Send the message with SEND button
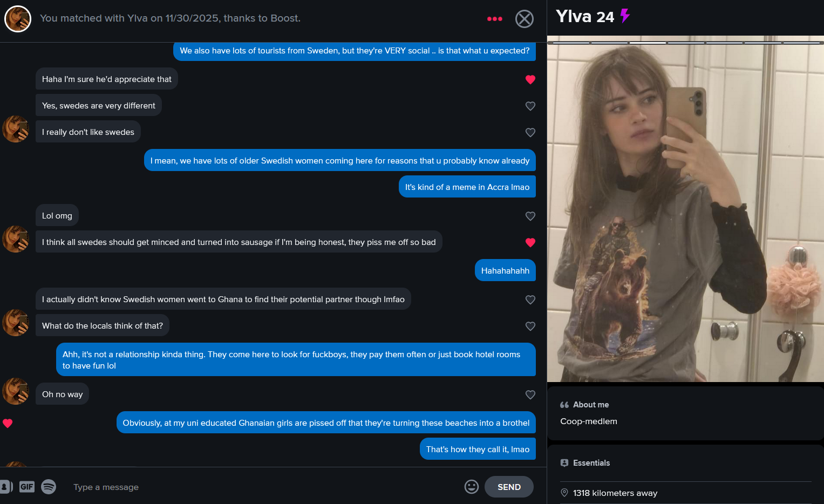824x504 pixels. 509,487
